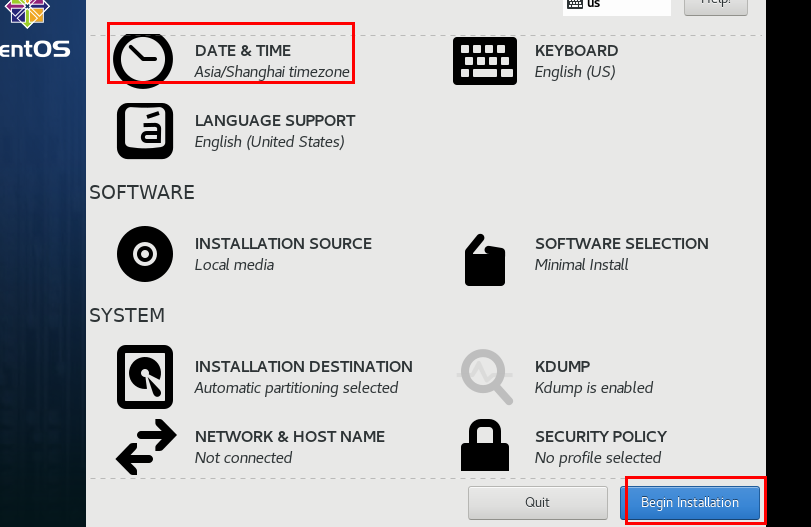Click the No profile selected text
This screenshot has height=527, width=811.
598,458
